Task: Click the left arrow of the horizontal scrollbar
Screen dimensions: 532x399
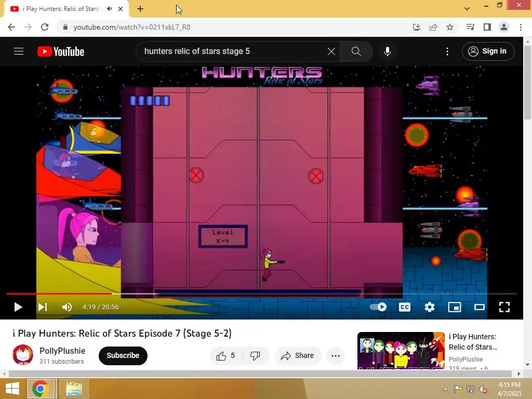Action: pos(4,374)
